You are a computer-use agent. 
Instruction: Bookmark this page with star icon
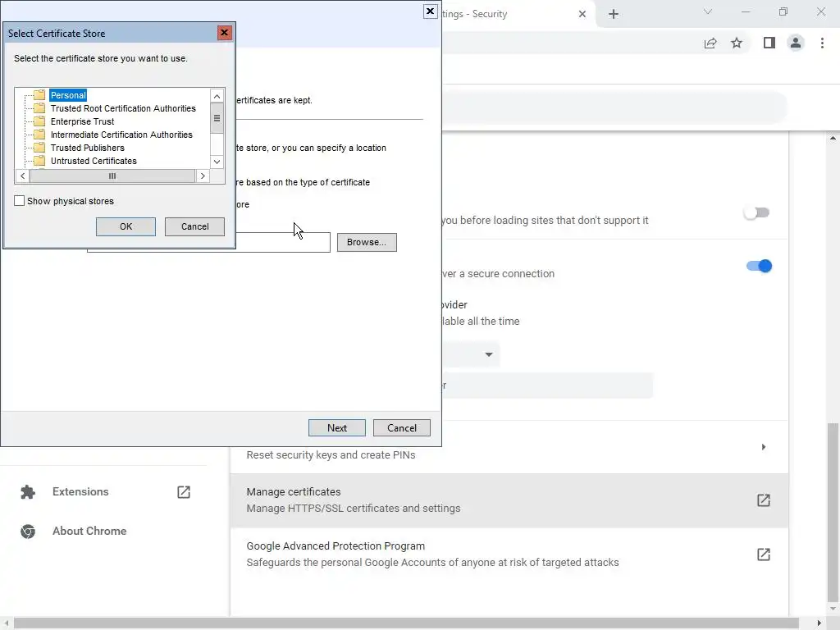coord(737,43)
